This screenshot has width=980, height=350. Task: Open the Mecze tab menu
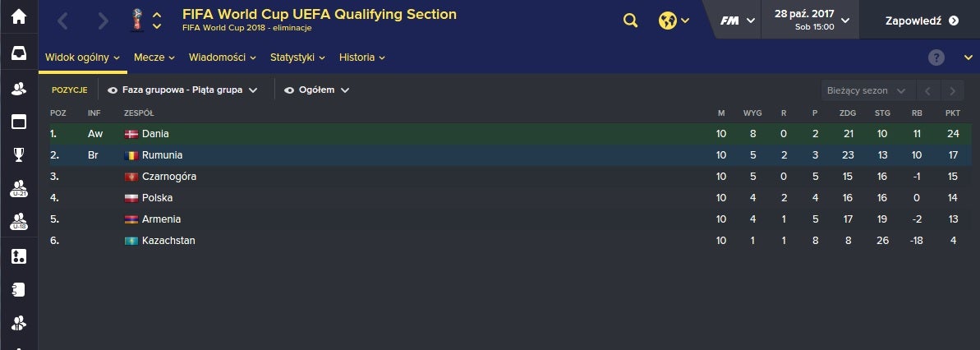(154, 58)
